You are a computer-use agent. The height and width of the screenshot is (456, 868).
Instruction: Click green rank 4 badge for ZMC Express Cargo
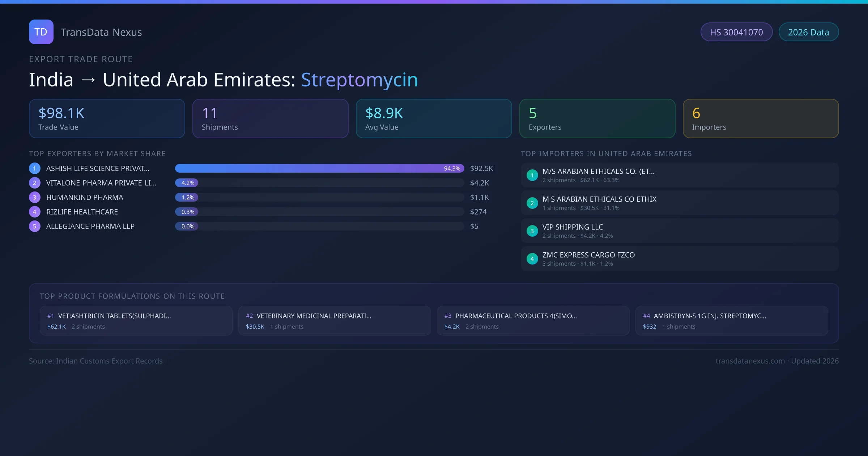tap(532, 259)
